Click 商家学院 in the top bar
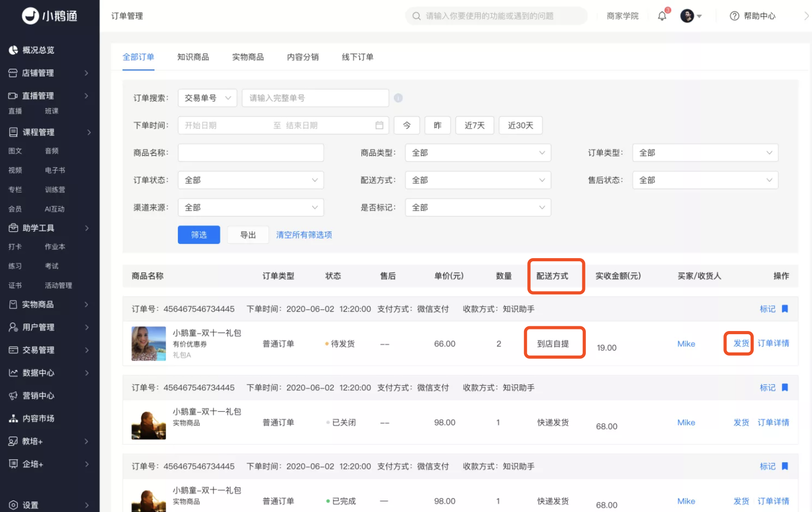 click(x=623, y=16)
